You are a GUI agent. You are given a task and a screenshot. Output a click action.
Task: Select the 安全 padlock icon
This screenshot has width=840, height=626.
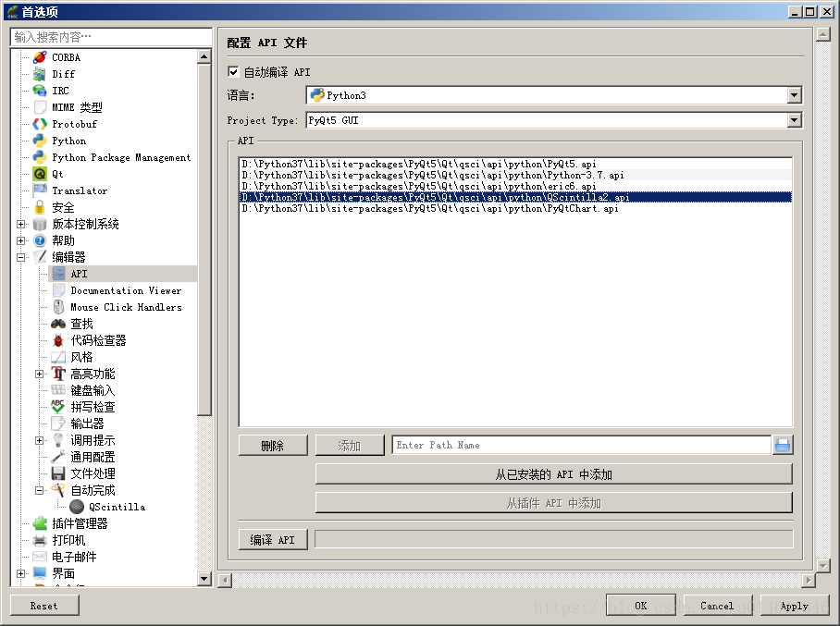pos(40,207)
